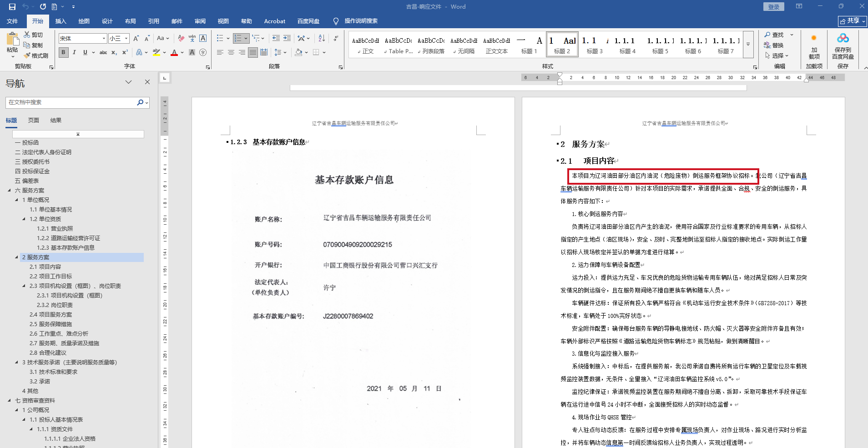Click the 登录 sign-in button
This screenshot has height=448, width=868.
point(774,7)
